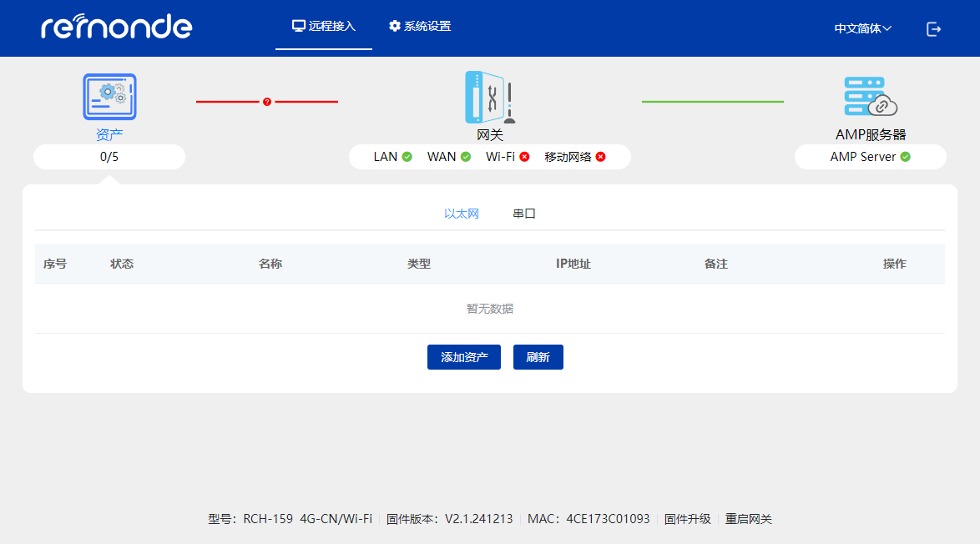Click the Wi-Fi red error icon
The image size is (980, 544).
pos(524,157)
